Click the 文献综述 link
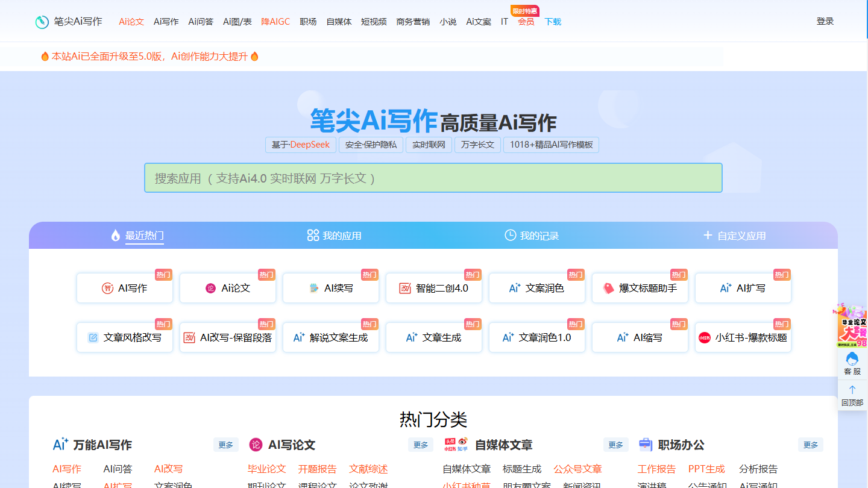 click(368, 469)
